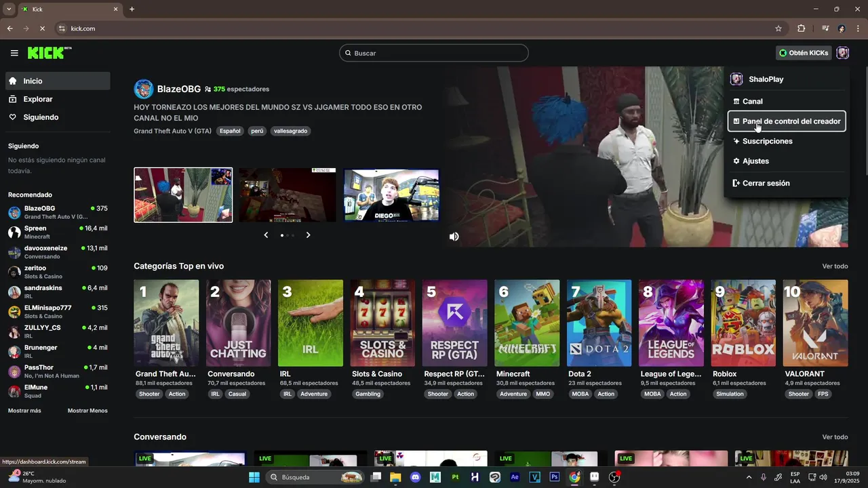Focus the Buscar search field

pyautogui.click(x=434, y=53)
